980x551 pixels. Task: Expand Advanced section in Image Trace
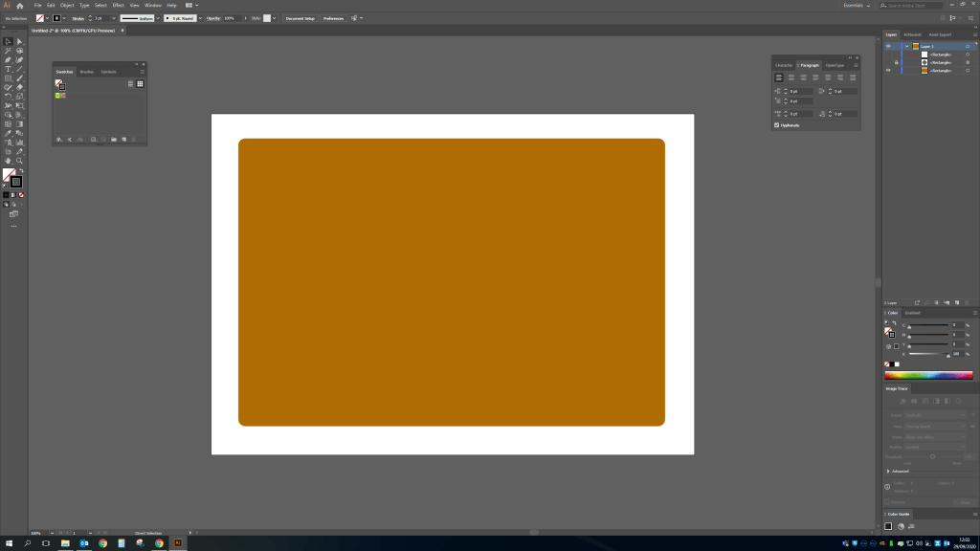[x=888, y=472]
